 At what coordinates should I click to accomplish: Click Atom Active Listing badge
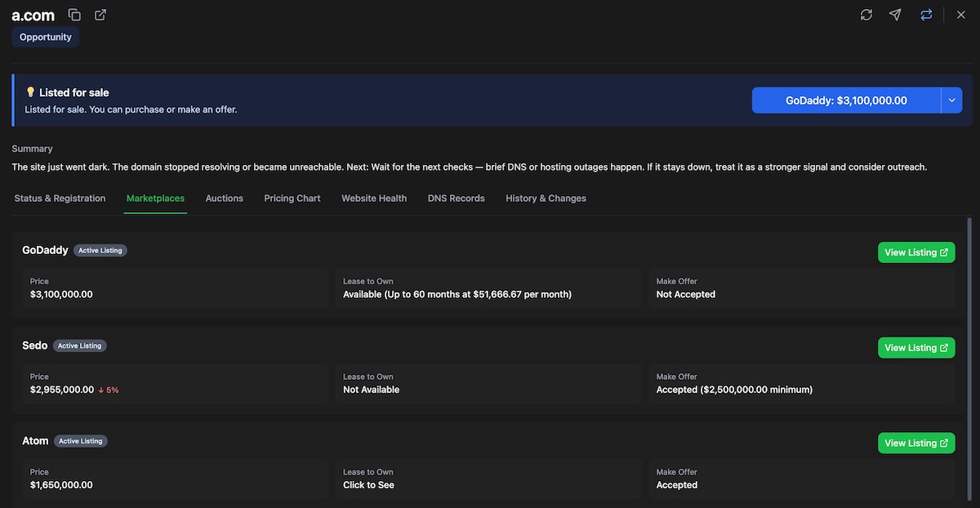[x=81, y=441]
